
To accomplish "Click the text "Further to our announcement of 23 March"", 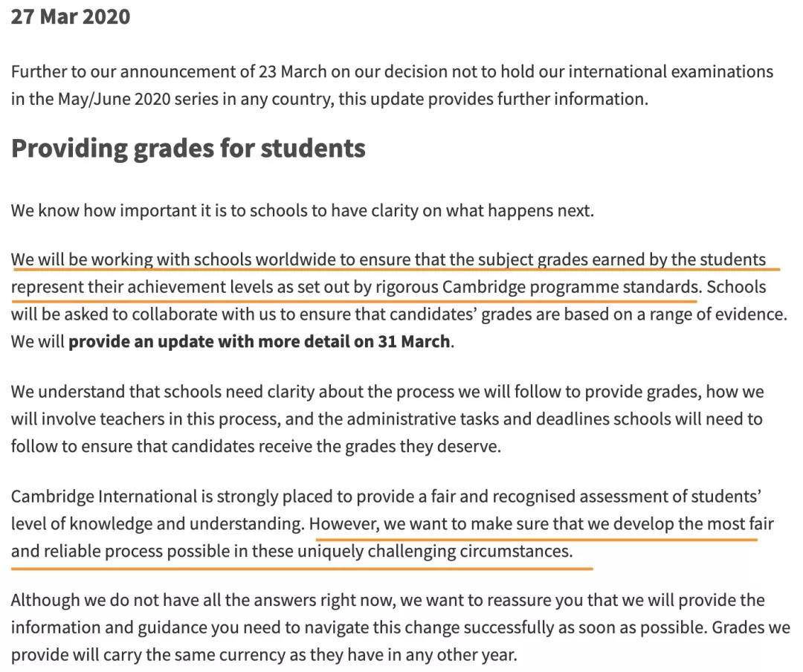I will [x=169, y=71].
